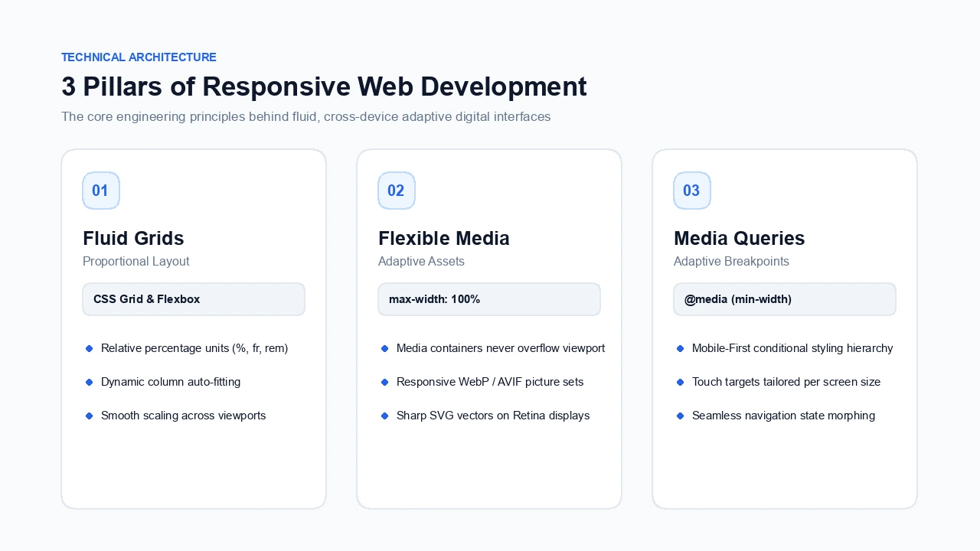Click 'Relative percentage units (%, fr, rem)'
Image resolution: width=980 pixels, height=551 pixels.
point(194,348)
